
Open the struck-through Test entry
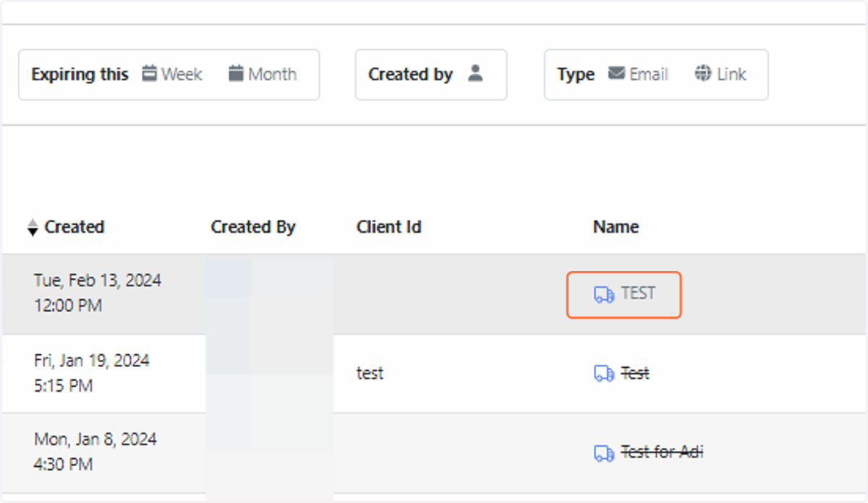click(635, 373)
